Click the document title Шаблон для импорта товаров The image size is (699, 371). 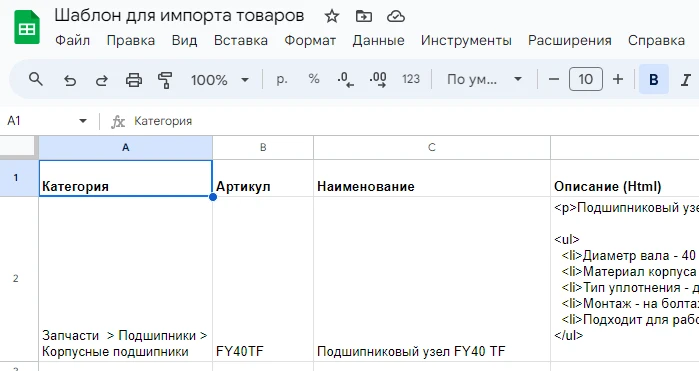click(179, 16)
